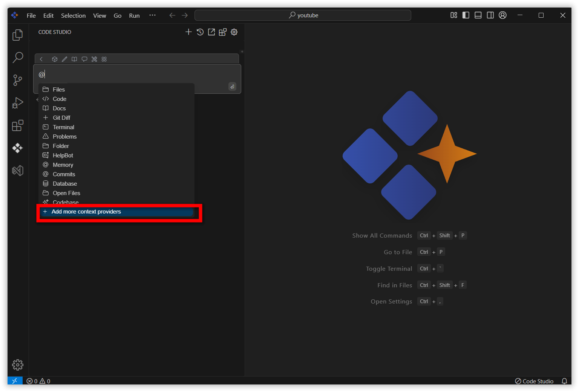Open the Run and Debug view
Viewport: 579px width, 392px height.
[x=18, y=103]
